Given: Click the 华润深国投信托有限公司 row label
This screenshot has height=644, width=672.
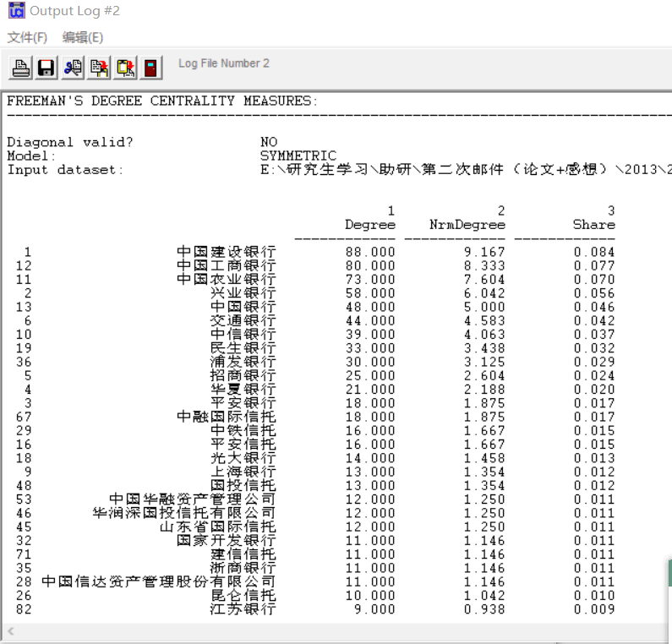Looking at the screenshot, I should click(x=184, y=513).
